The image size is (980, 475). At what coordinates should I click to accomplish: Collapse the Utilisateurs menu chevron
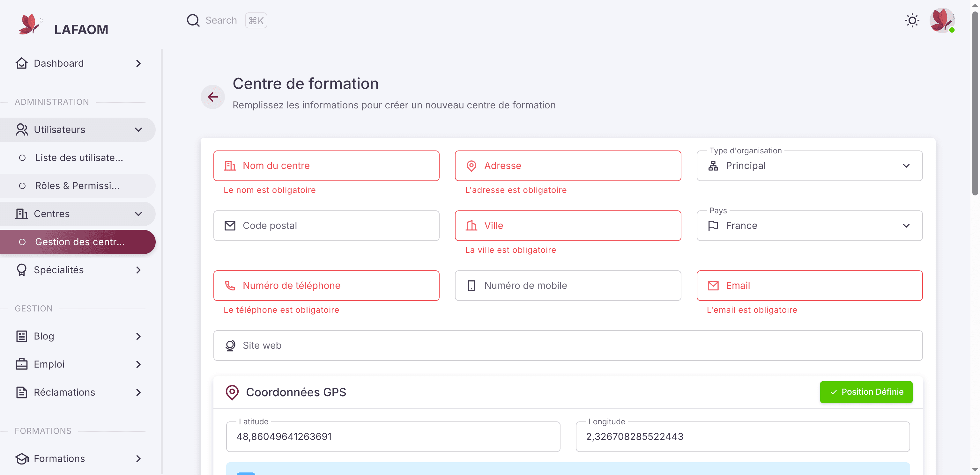[138, 130]
